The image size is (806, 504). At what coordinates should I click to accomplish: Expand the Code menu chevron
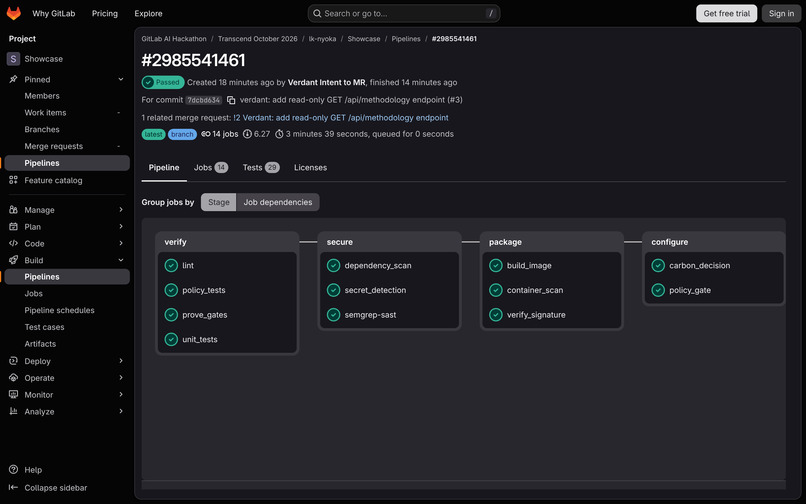click(121, 243)
